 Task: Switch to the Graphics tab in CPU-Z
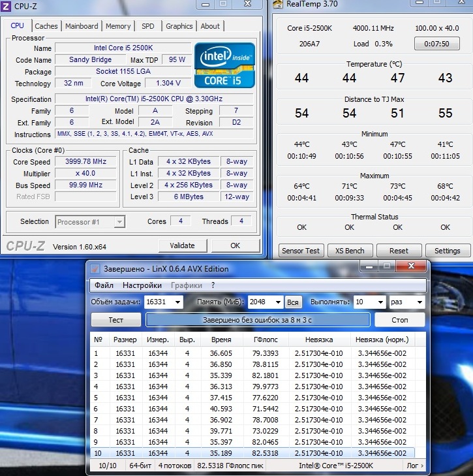point(179,26)
